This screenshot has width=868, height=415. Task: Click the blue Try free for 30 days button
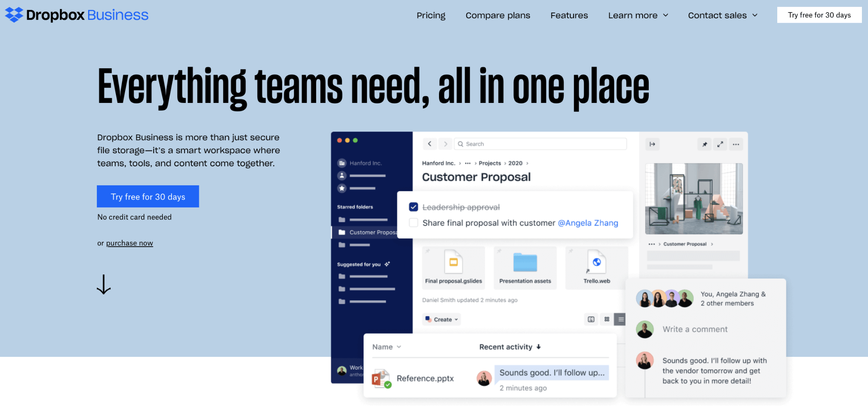148,196
